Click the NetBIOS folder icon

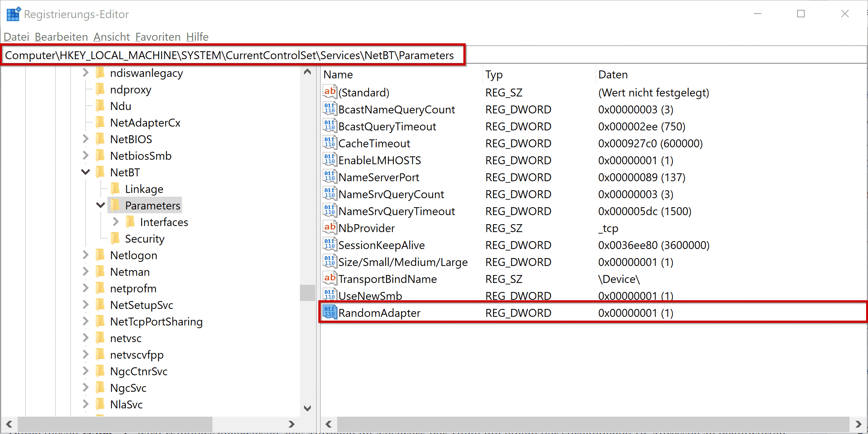tap(100, 139)
